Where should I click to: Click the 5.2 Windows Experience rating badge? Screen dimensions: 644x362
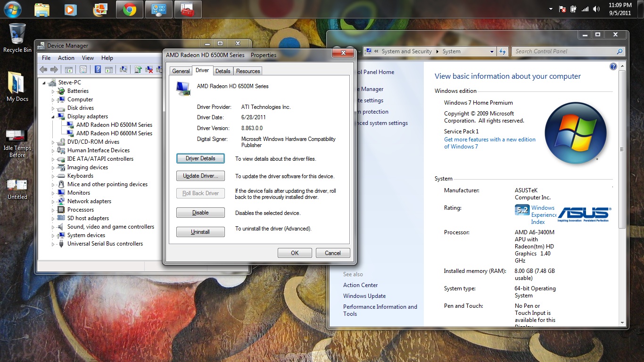pos(522,210)
